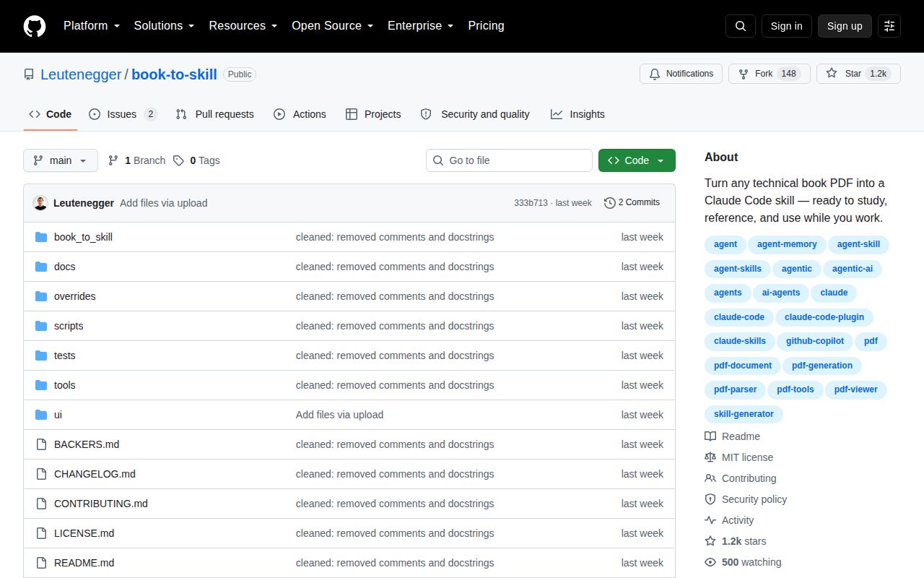Click the docs folder icon
This screenshot has width=924, height=578.
pyautogui.click(x=41, y=267)
